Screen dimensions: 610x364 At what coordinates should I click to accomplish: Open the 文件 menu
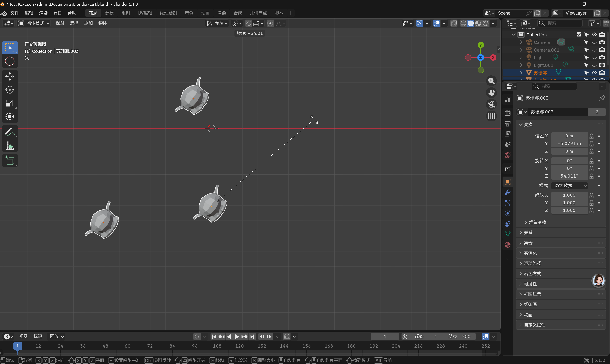click(15, 13)
